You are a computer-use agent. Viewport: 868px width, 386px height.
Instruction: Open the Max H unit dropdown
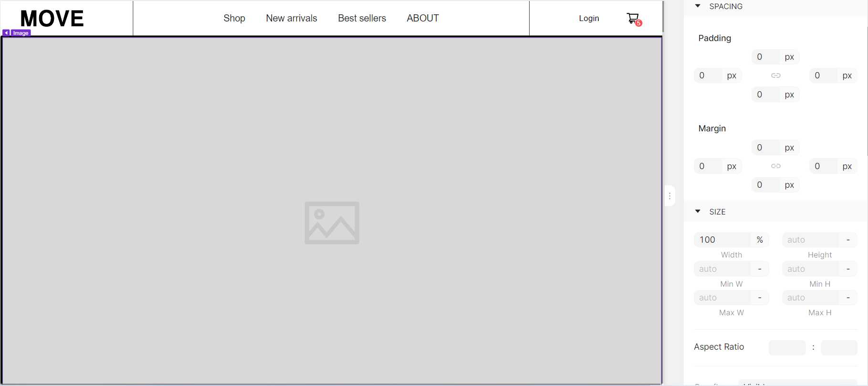[848, 298]
